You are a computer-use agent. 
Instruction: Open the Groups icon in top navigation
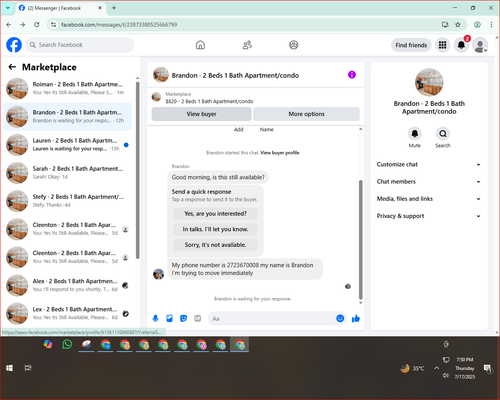tap(294, 45)
